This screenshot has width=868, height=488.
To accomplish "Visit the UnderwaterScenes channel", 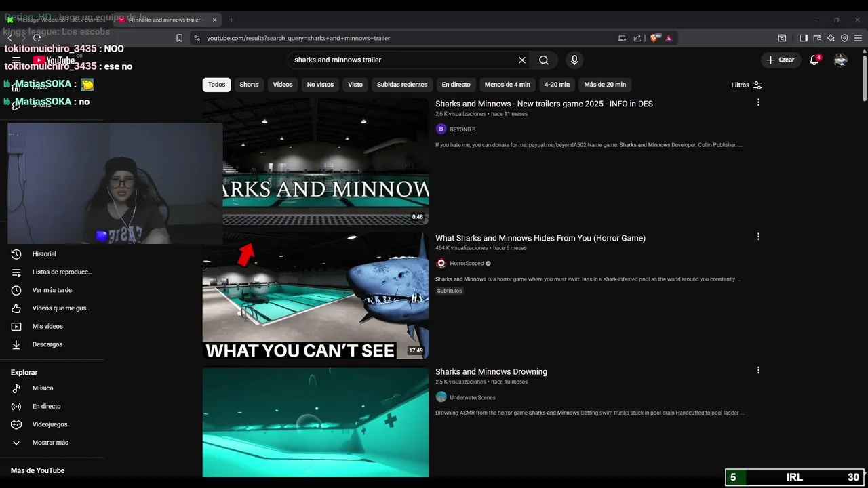I will (x=473, y=397).
